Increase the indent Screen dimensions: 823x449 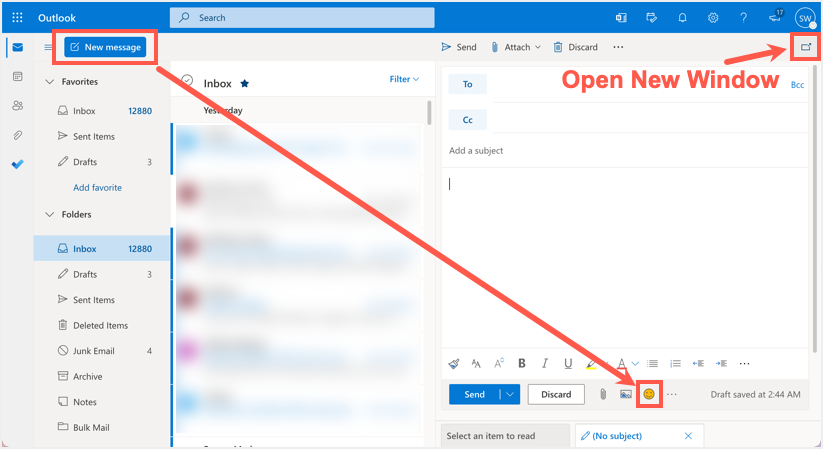pyautogui.click(x=721, y=363)
